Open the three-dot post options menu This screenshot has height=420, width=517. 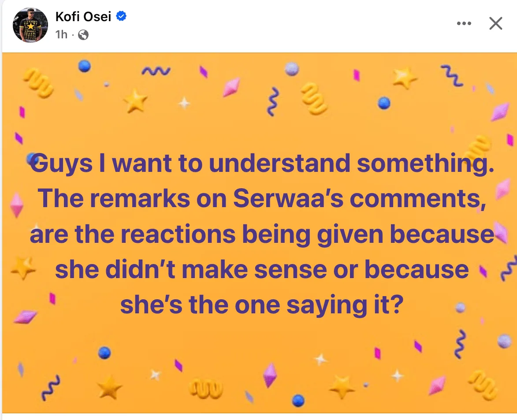[464, 23]
